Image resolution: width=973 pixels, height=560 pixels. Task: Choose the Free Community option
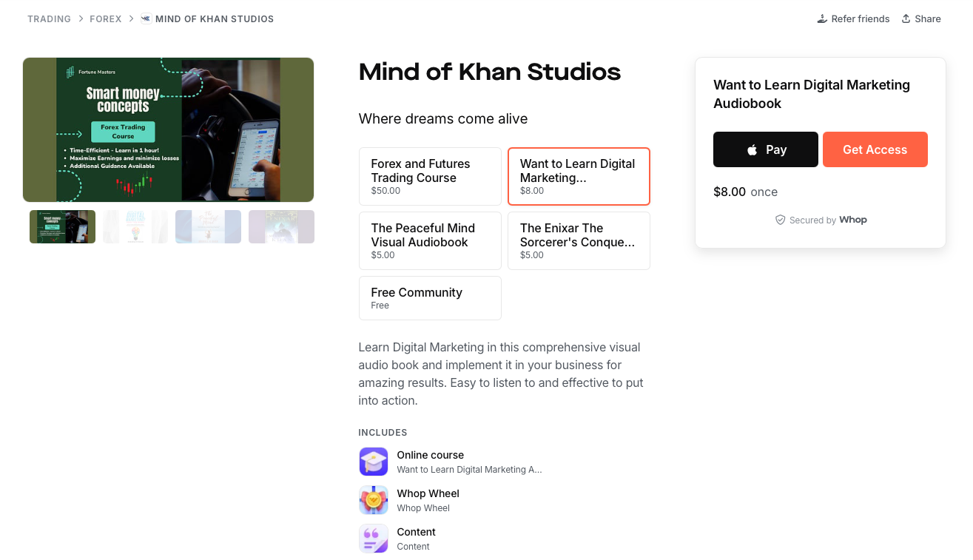tap(430, 297)
